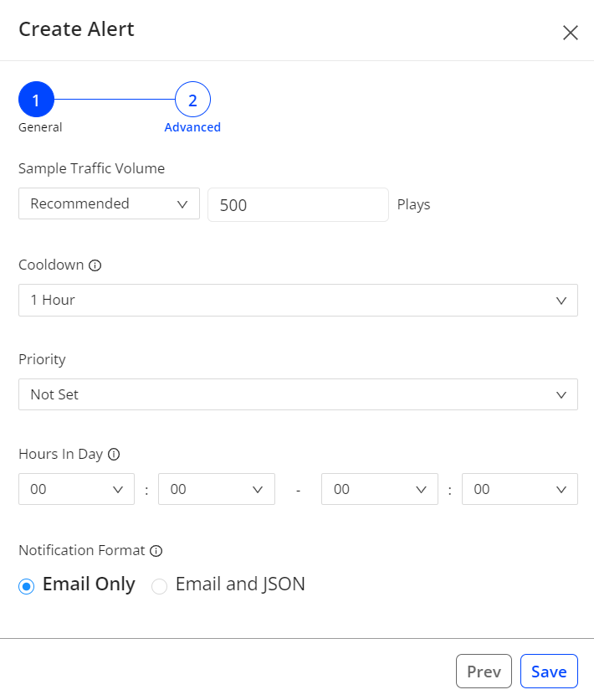
Task: Open the start minute dropdown
Action: click(217, 489)
